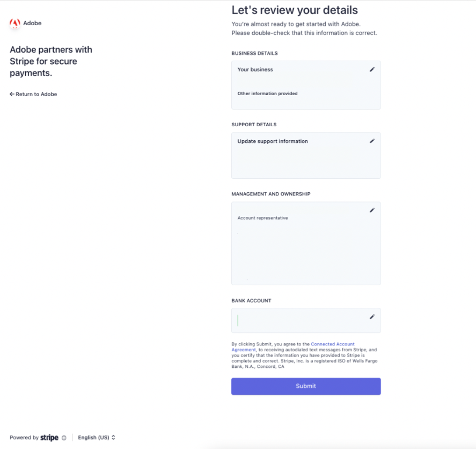Click the back arrow before Return to Adobe
The height and width of the screenshot is (449, 476).
click(12, 94)
